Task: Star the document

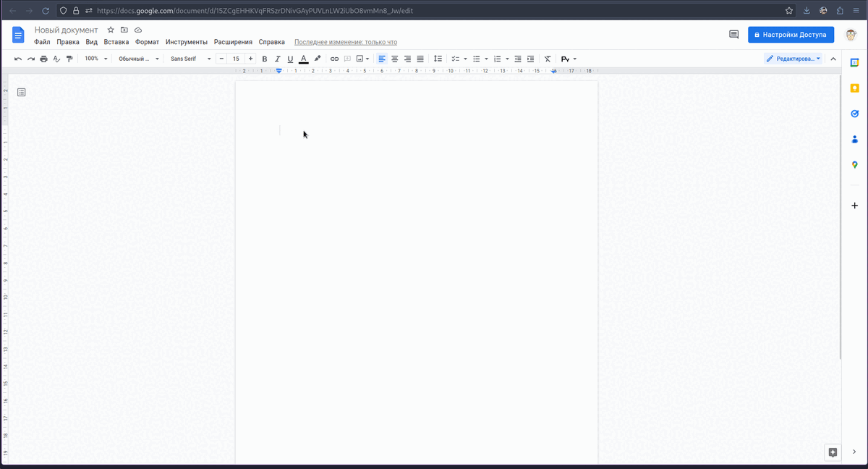Action: (x=111, y=30)
